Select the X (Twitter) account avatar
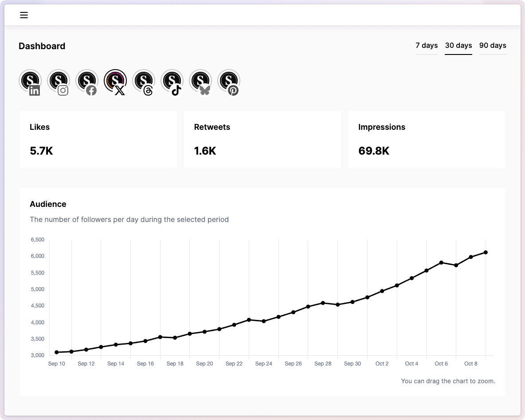This screenshot has height=420, width=525. click(115, 81)
